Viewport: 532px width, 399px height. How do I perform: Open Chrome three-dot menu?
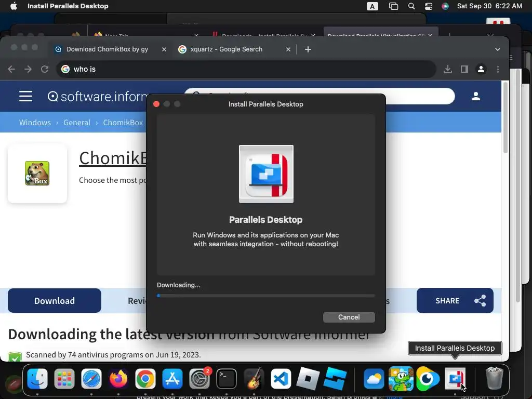498,69
